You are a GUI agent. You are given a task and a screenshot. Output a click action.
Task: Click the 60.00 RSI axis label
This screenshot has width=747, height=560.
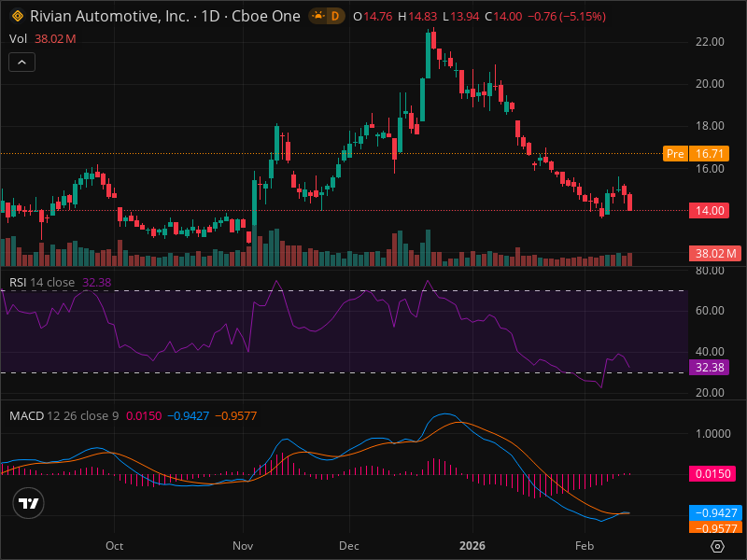pos(710,311)
